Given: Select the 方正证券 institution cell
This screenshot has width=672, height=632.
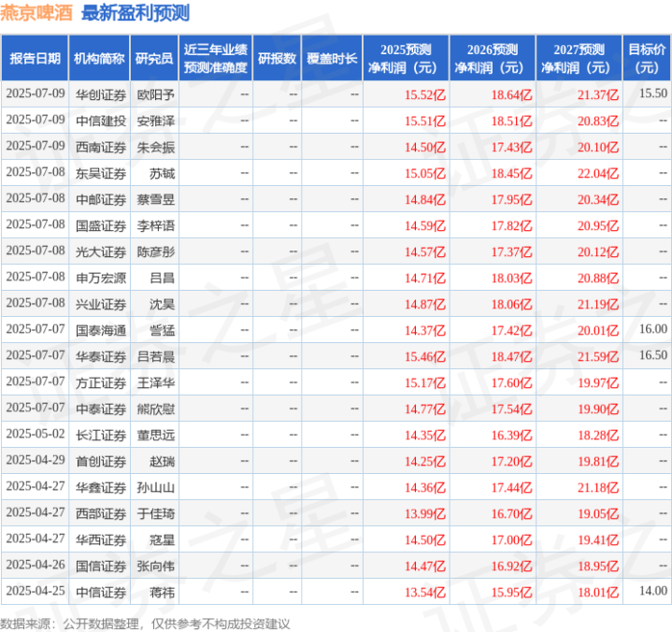Looking at the screenshot, I should [101, 382].
